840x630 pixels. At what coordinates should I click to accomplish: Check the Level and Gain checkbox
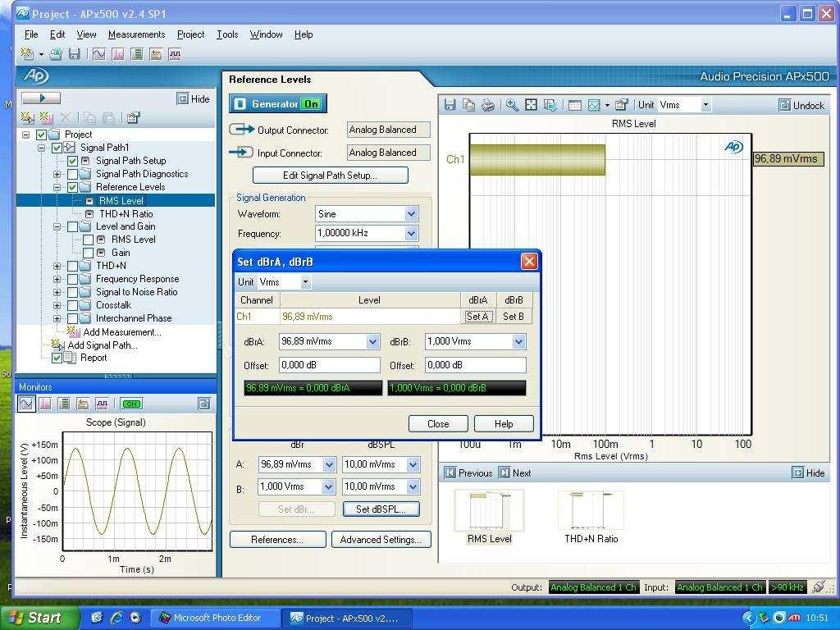pos(73,226)
